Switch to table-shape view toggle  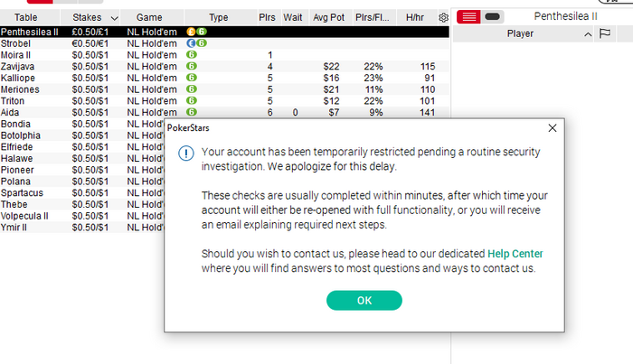[492, 17]
